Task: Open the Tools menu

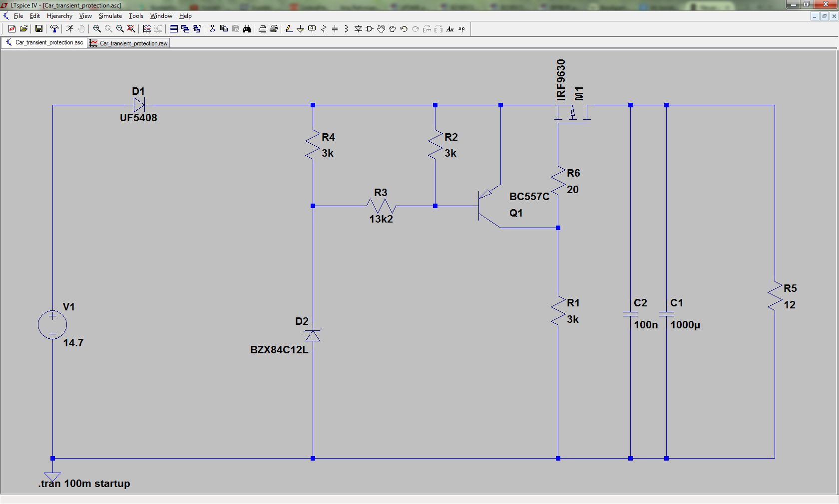Action: [136, 16]
